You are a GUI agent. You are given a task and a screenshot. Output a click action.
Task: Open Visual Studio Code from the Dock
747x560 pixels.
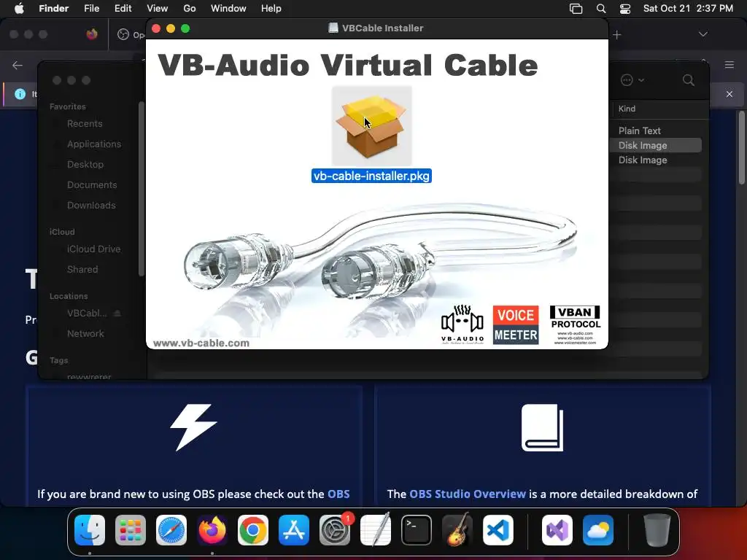pos(498,530)
